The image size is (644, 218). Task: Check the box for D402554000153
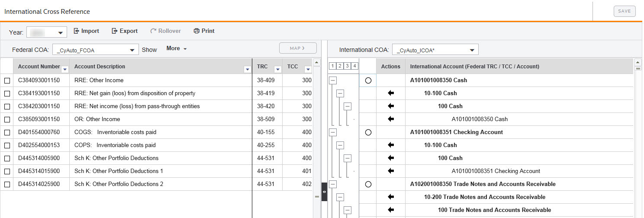[x=7, y=145]
